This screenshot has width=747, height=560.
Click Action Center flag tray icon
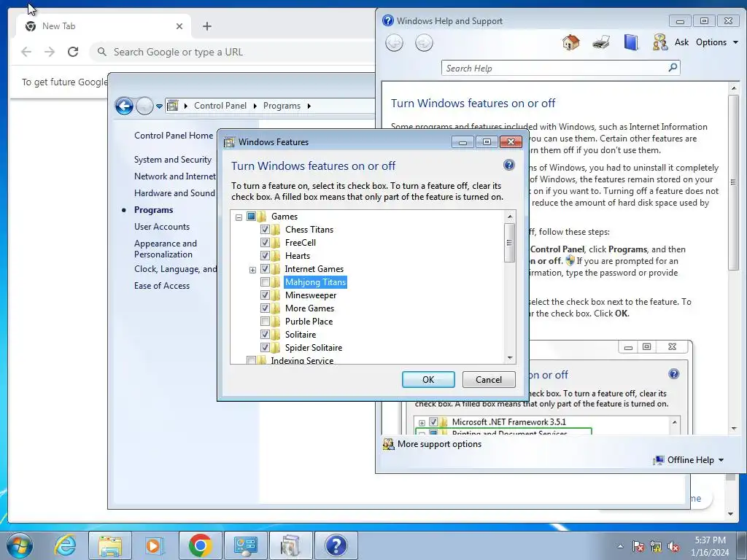(638, 546)
